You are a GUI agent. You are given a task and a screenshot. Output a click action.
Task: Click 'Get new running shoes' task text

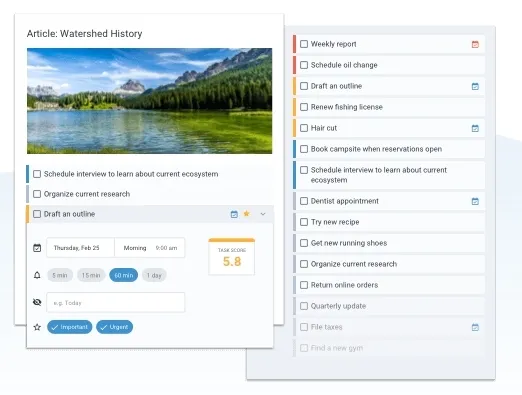(x=349, y=243)
